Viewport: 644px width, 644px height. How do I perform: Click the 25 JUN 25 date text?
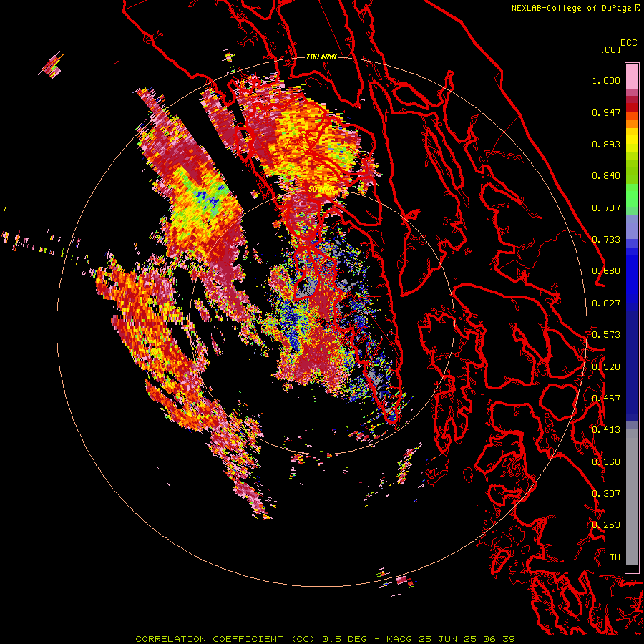click(x=447, y=639)
